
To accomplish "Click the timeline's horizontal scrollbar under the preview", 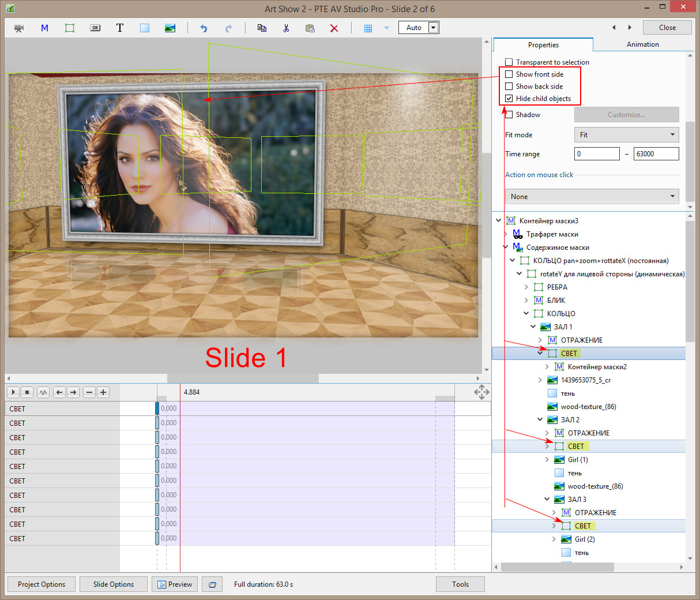I will coord(242,378).
